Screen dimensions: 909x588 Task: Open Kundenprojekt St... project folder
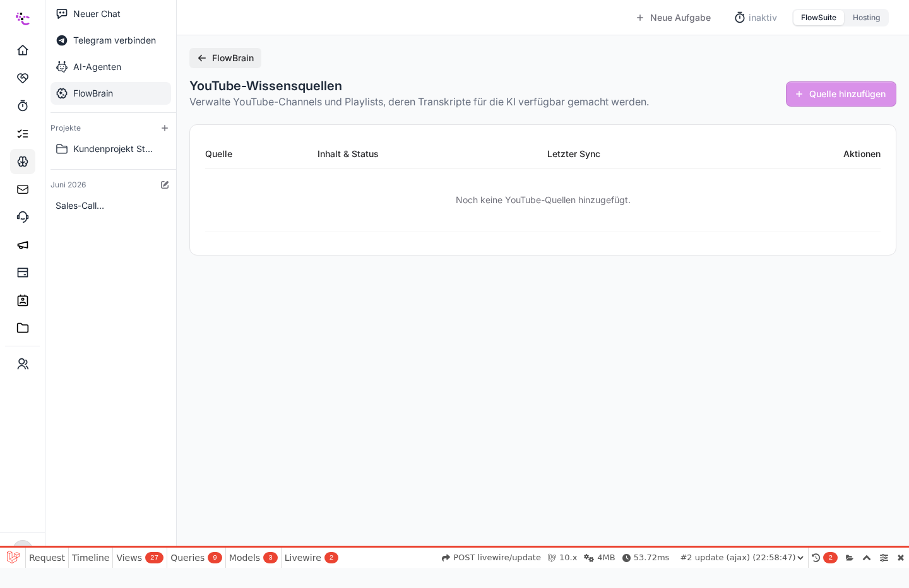click(110, 149)
